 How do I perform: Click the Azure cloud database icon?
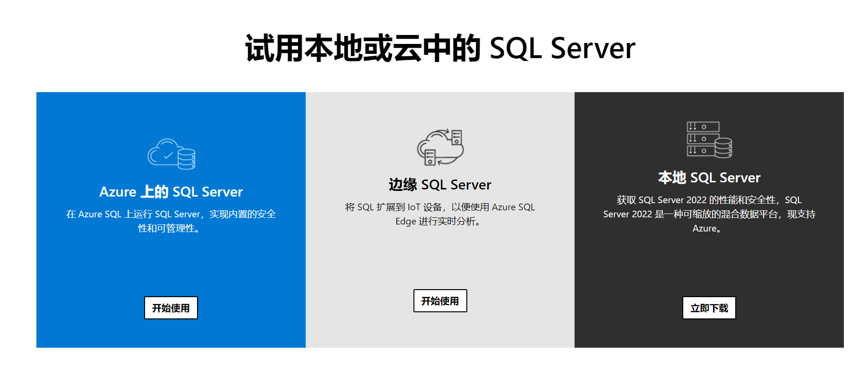pyautogui.click(x=171, y=154)
